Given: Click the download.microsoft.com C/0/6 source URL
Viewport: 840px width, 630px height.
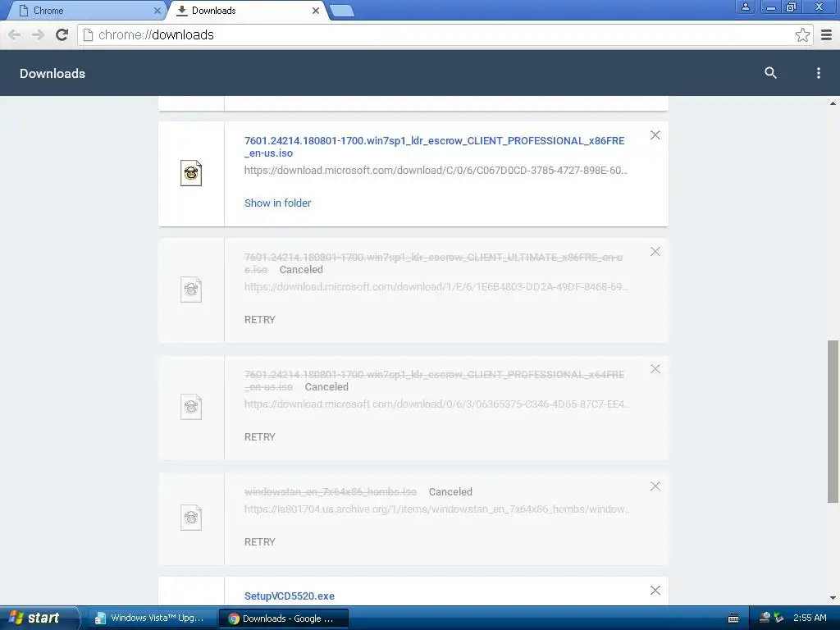Looking at the screenshot, I should click(436, 171).
